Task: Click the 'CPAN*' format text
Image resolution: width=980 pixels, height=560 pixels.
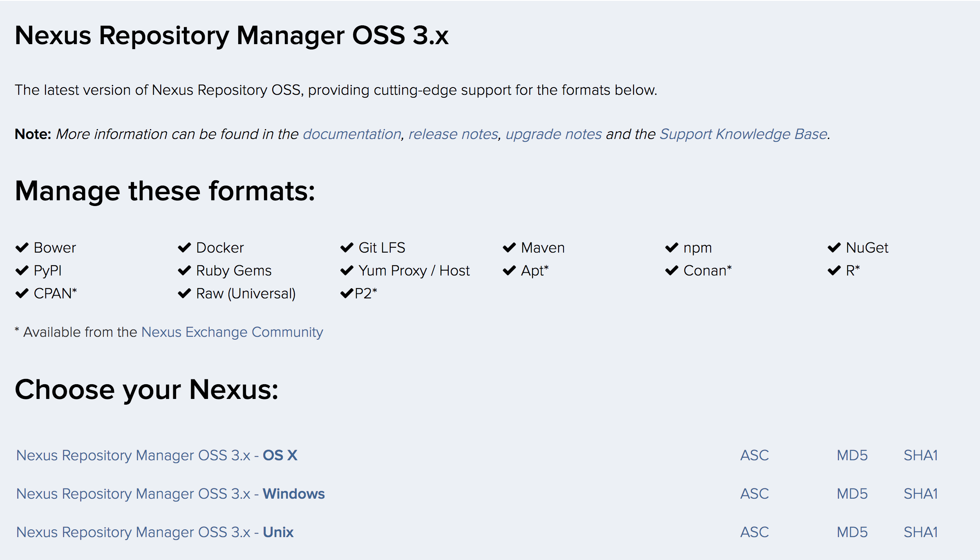Action: pos(55,293)
